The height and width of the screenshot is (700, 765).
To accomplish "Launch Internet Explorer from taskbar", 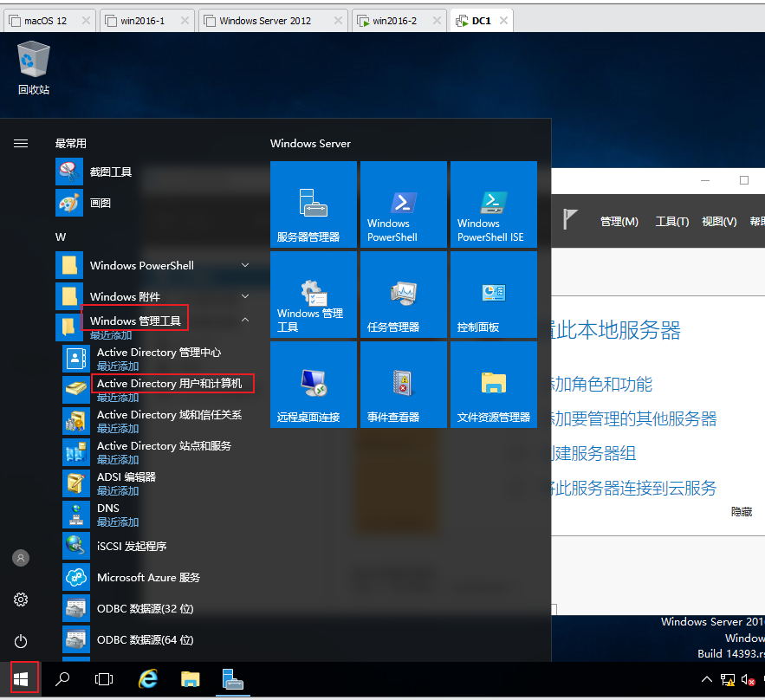I will [148, 678].
